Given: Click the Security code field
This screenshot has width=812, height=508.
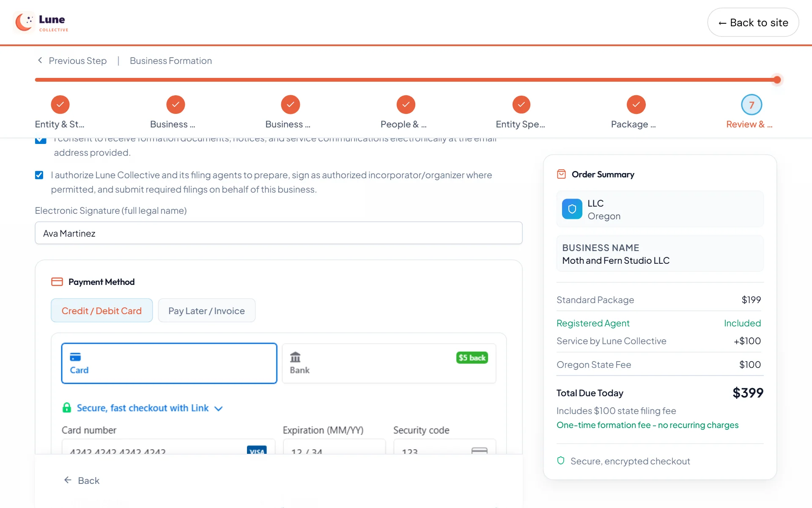Looking at the screenshot, I should pos(444,447).
